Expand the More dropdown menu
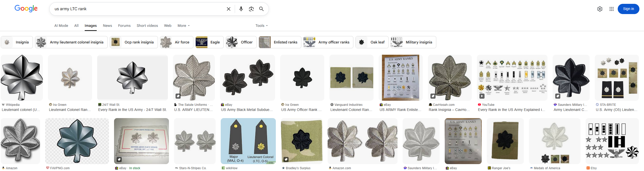Screen dimensions: 644x171 [x=183, y=26]
